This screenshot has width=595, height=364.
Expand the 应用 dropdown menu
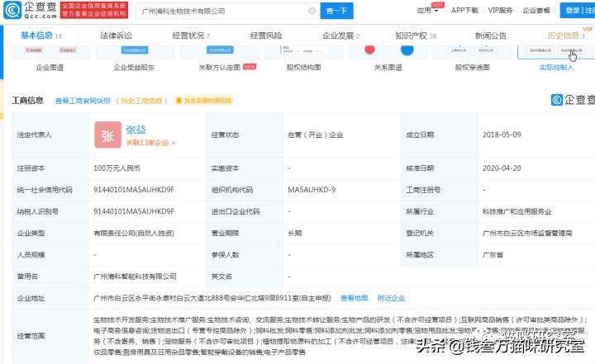point(428,11)
